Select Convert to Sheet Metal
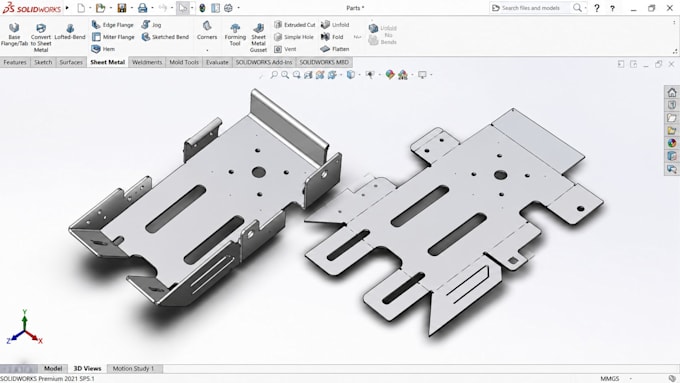The height and width of the screenshot is (383, 680). [x=41, y=37]
